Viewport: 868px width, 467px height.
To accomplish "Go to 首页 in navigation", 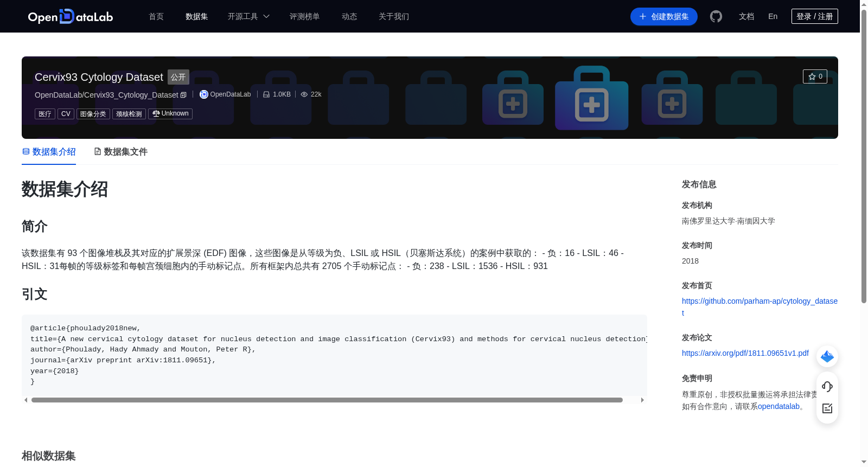I will 156,16.
